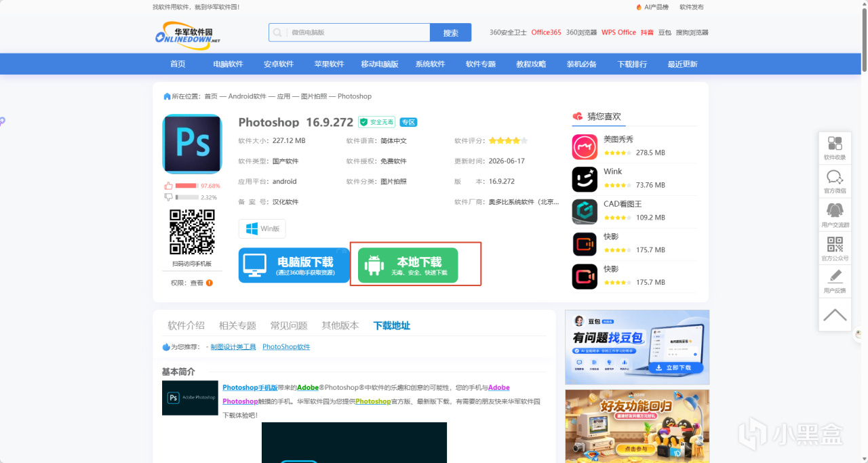This screenshot has height=463, width=868.
Task: Focus the search input field
Action: [349, 33]
